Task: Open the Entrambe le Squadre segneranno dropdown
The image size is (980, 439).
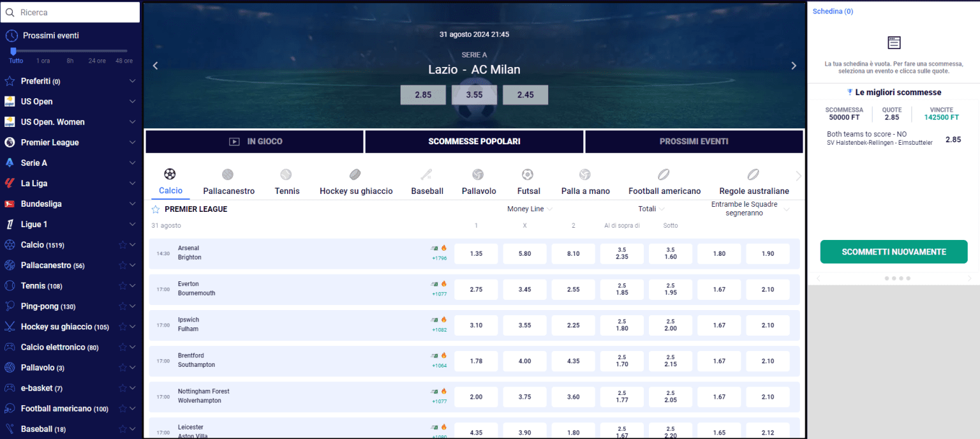Action: (750, 209)
